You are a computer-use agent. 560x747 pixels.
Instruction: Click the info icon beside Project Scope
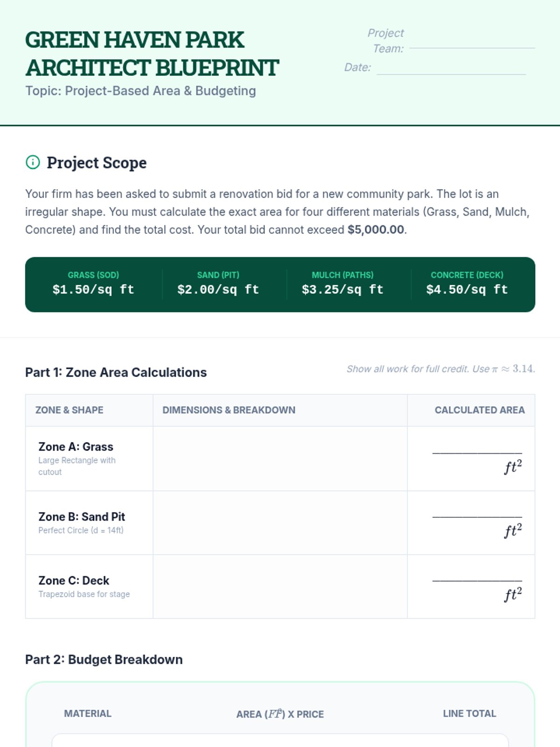pos(33,162)
